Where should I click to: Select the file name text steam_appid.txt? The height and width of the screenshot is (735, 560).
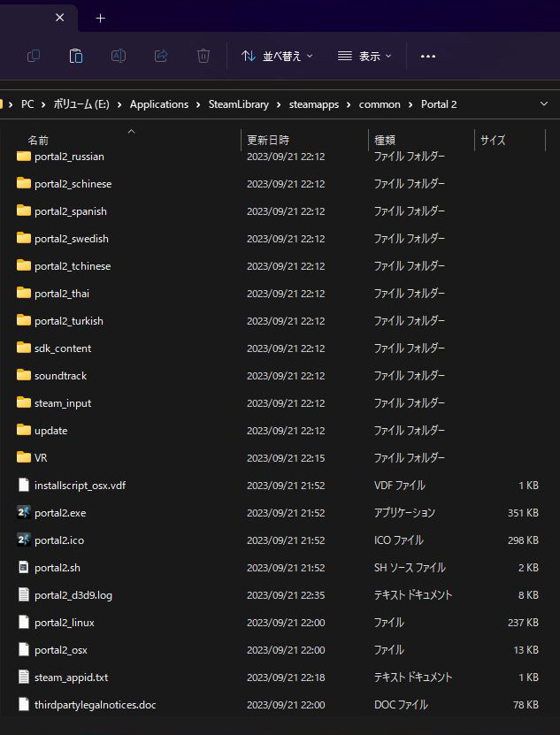72,678
